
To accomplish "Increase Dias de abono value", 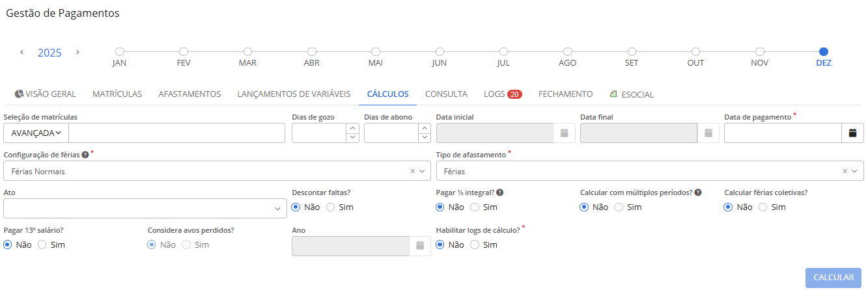I will pos(425,128).
